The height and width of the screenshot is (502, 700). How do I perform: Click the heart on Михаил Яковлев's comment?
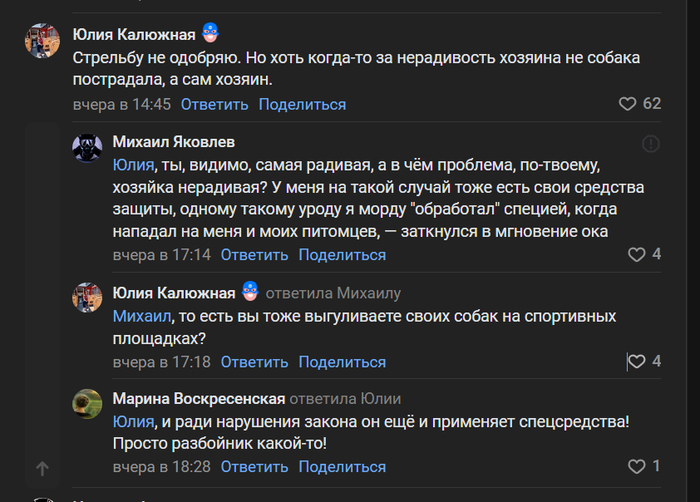point(636,255)
